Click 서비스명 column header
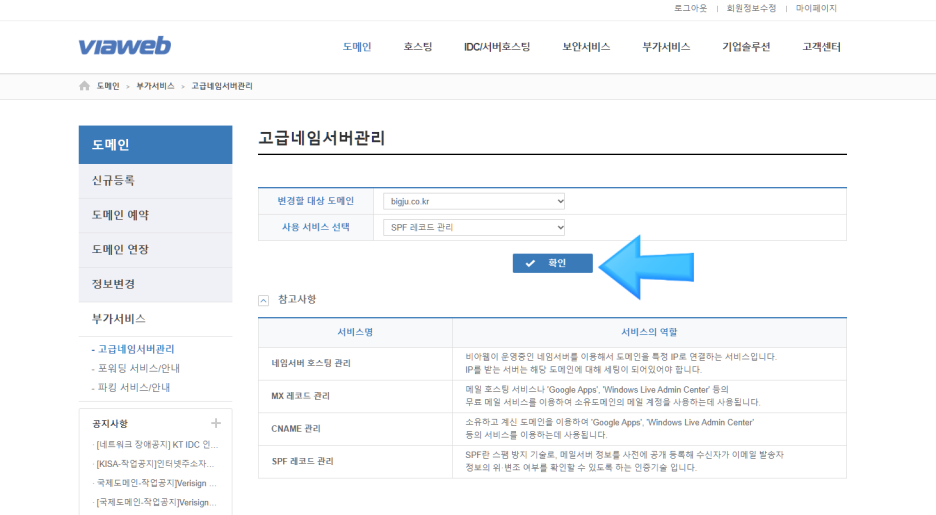This screenshot has height=515, width=936. coord(355,332)
